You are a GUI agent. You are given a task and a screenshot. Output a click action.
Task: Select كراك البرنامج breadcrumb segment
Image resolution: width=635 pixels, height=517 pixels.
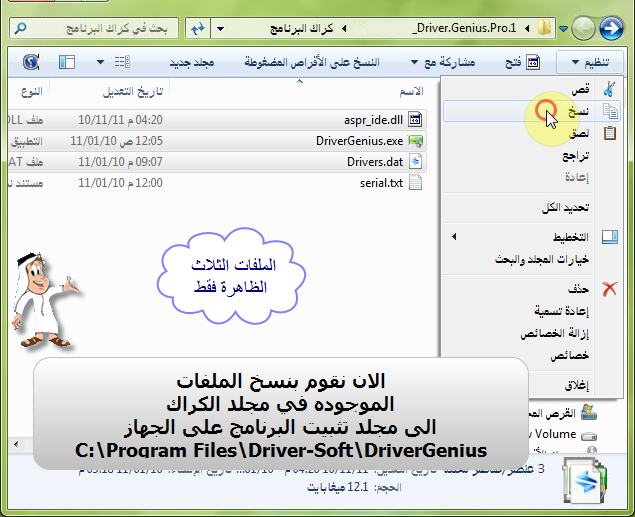[302, 28]
